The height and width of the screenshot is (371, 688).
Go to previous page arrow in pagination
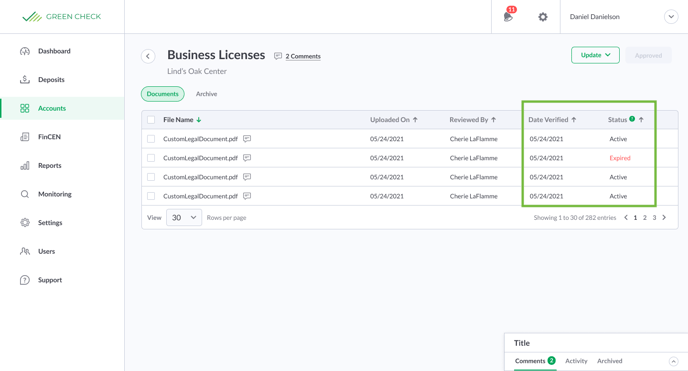(x=626, y=218)
